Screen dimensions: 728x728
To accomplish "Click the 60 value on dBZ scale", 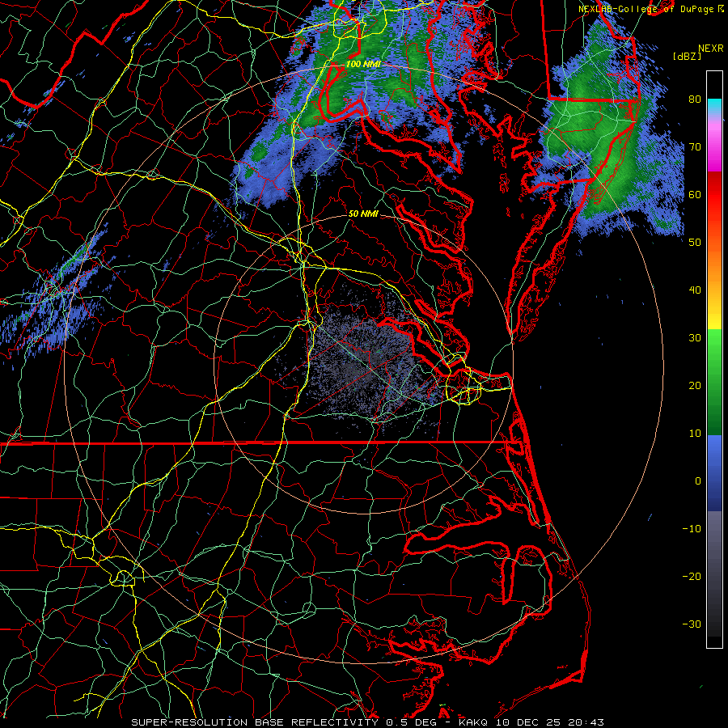I will [x=695, y=195].
